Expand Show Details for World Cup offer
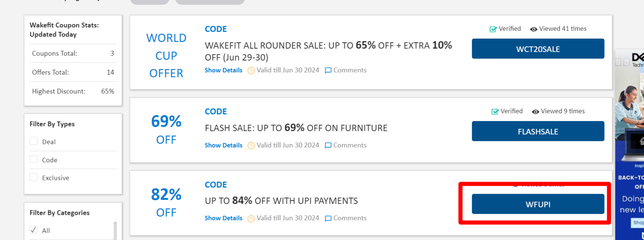This screenshot has width=644, height=240. click(223, 70)
